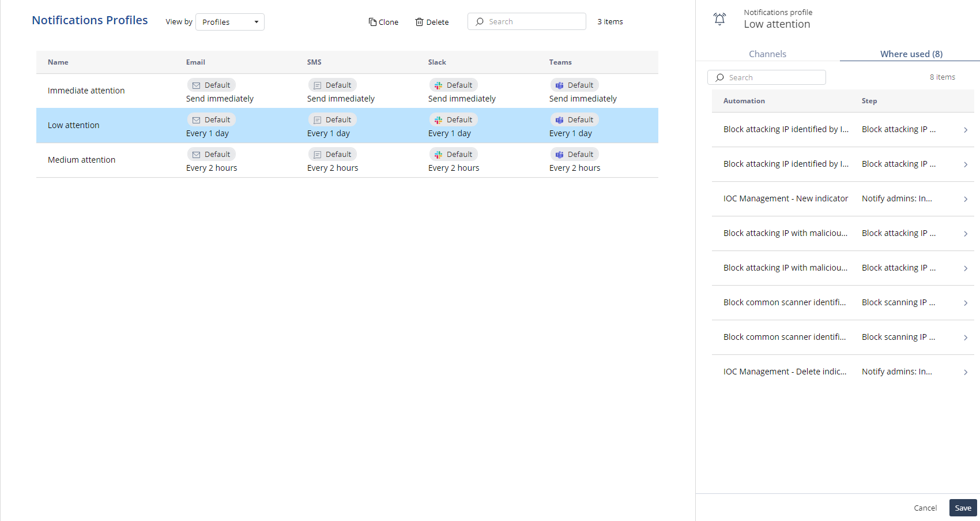Focus the Where used Search field
980x521 pixels.
pos(767,77)
